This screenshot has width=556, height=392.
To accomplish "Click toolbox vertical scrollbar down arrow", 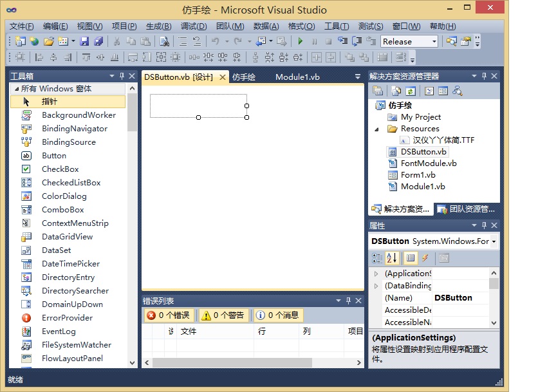I will (x=133, y=363).
